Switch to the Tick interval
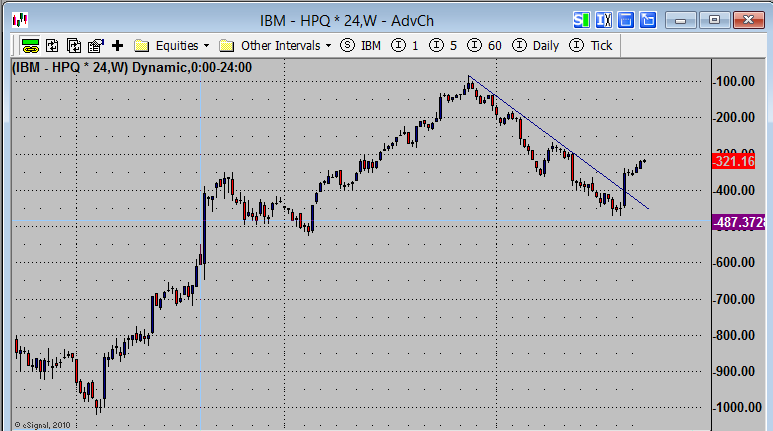Viewport: 773px width, 431px height. [x=591, y=46]
